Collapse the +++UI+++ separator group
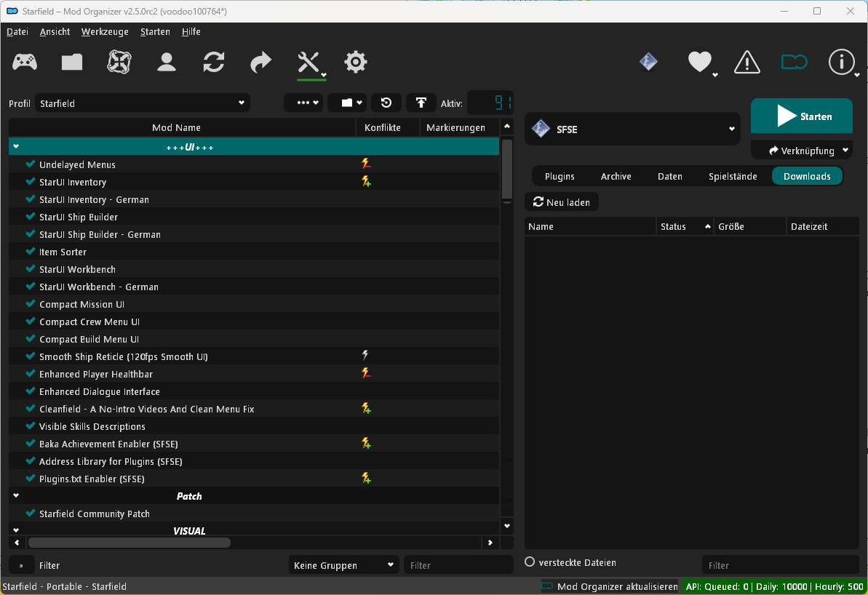This screenshot has width=868, height=595. 16,146
